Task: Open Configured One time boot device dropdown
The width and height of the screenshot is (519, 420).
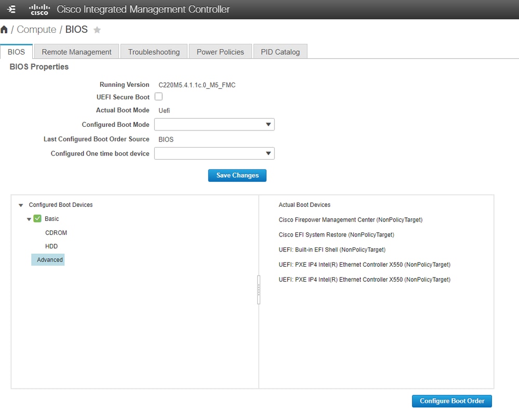Action: click(214, 153)
